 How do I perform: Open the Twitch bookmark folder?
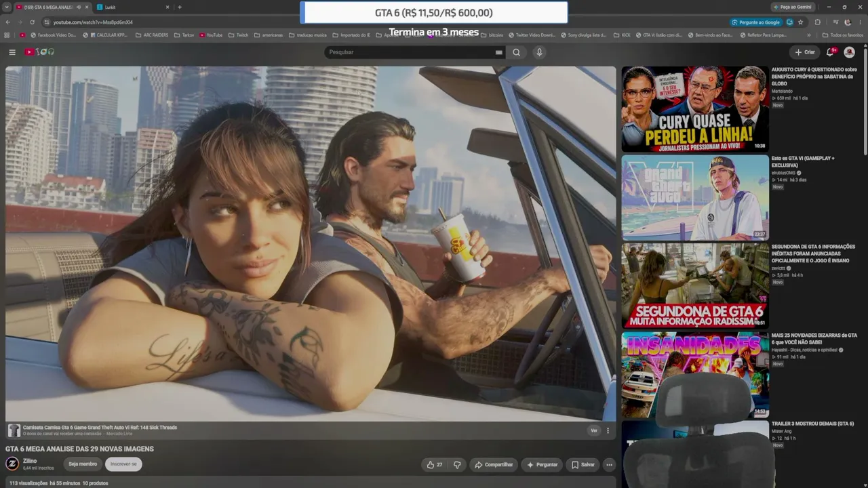(x=238, y=35)
